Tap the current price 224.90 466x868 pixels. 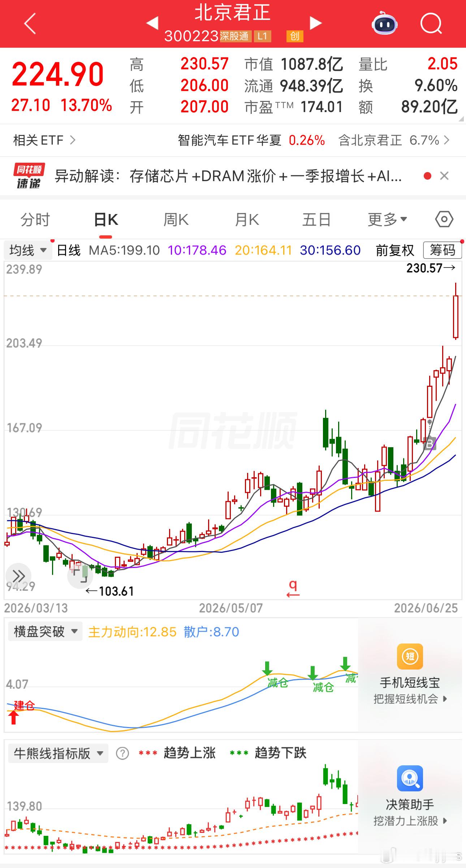[x=58, y=74]
